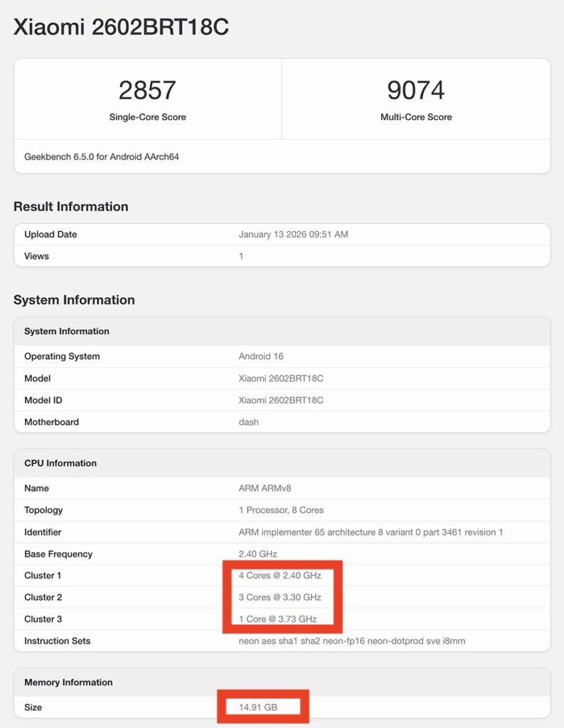The image size is (564, 728).
Task: Click the memory size value 14.91 GB
Action: pos(258,708)
